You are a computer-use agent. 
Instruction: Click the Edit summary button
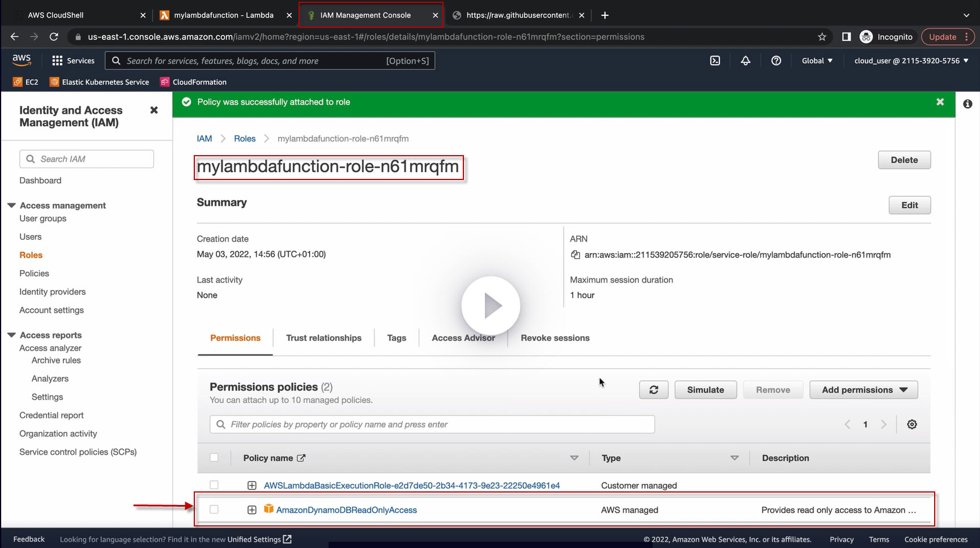pos(910,205)
